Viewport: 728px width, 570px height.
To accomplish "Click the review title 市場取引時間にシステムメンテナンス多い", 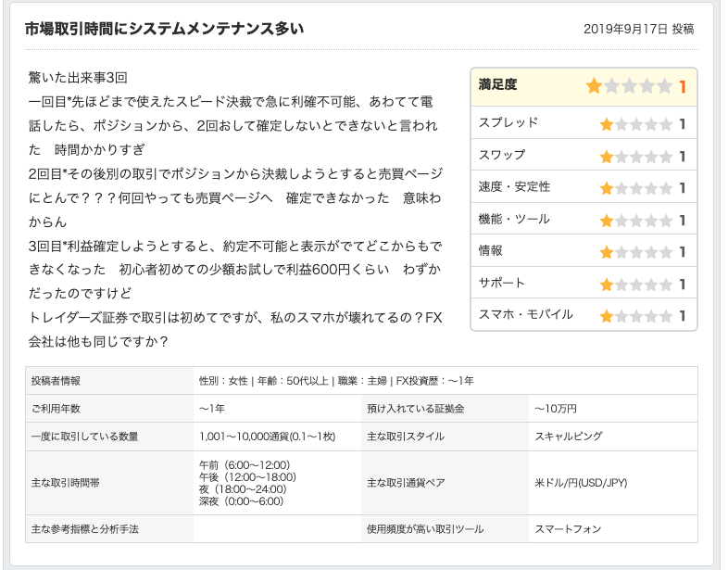I will [164, 29].
